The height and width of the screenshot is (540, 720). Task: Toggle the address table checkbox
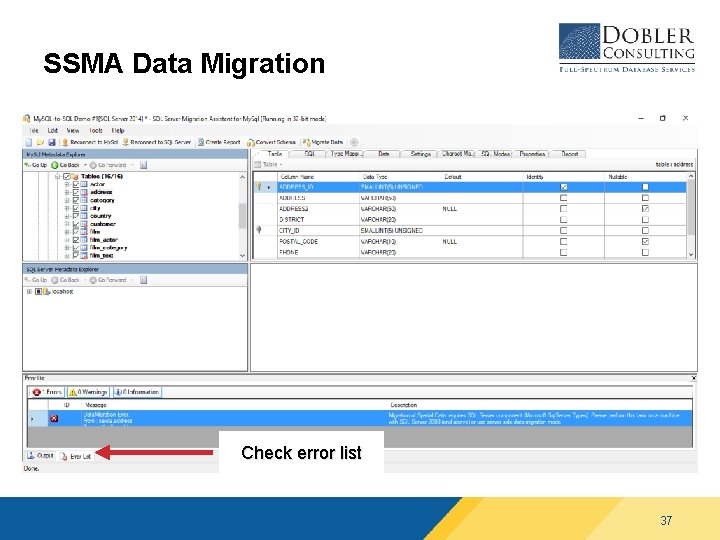76,192
